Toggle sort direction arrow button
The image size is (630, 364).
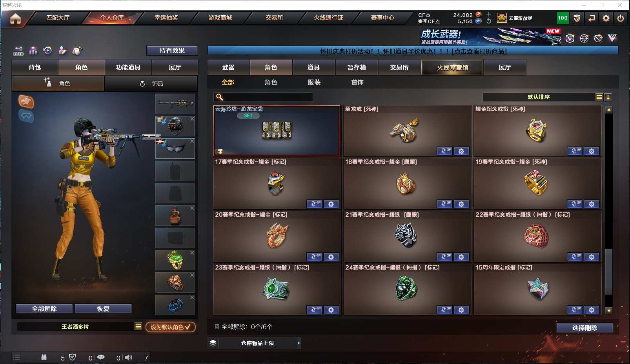click(608, 97)
